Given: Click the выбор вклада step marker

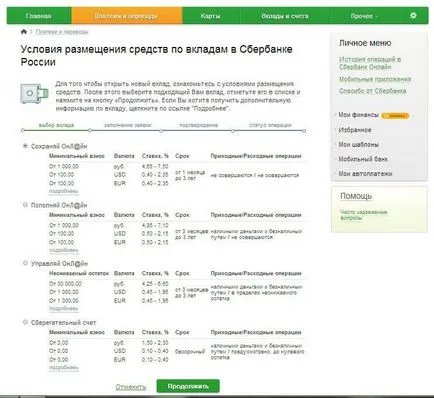Looking at the screenshot, I should [x=56, y=125].
